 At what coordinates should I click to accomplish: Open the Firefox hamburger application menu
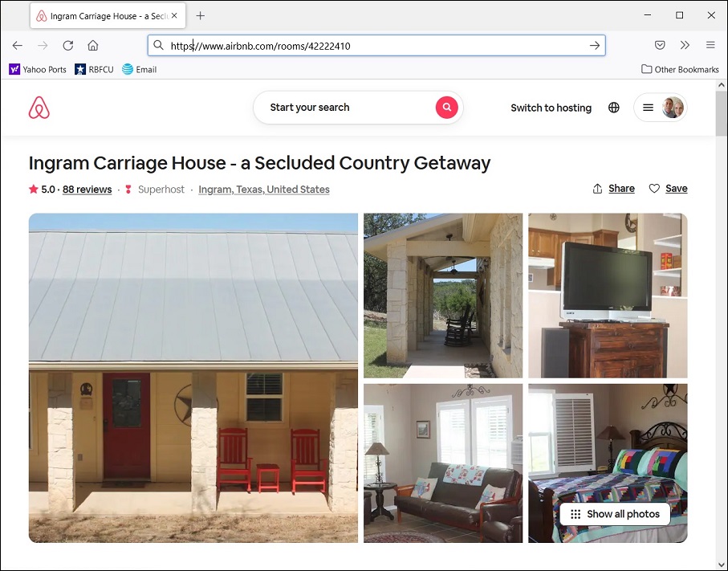tap(710, 46)
